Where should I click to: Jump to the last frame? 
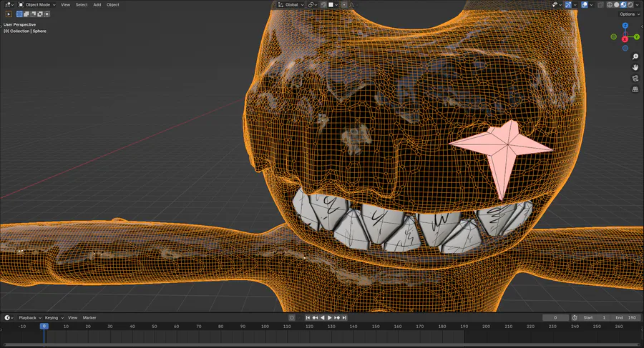tap(344, 318)
